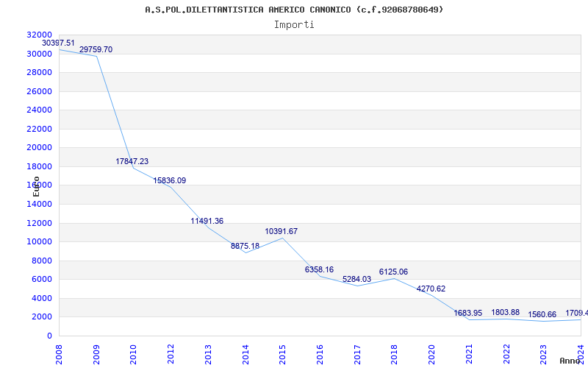Click y-axis tick 14000
588x368 pixels.
pos(40,205)
